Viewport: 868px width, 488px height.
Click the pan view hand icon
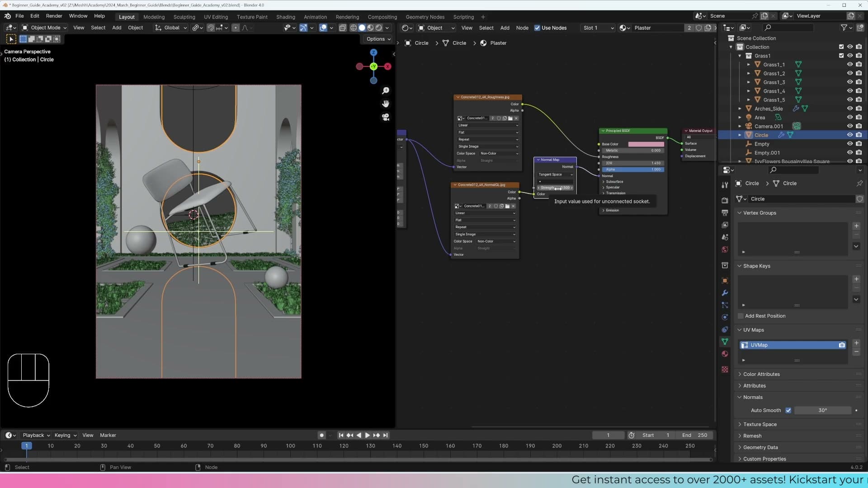pos(386,104)
